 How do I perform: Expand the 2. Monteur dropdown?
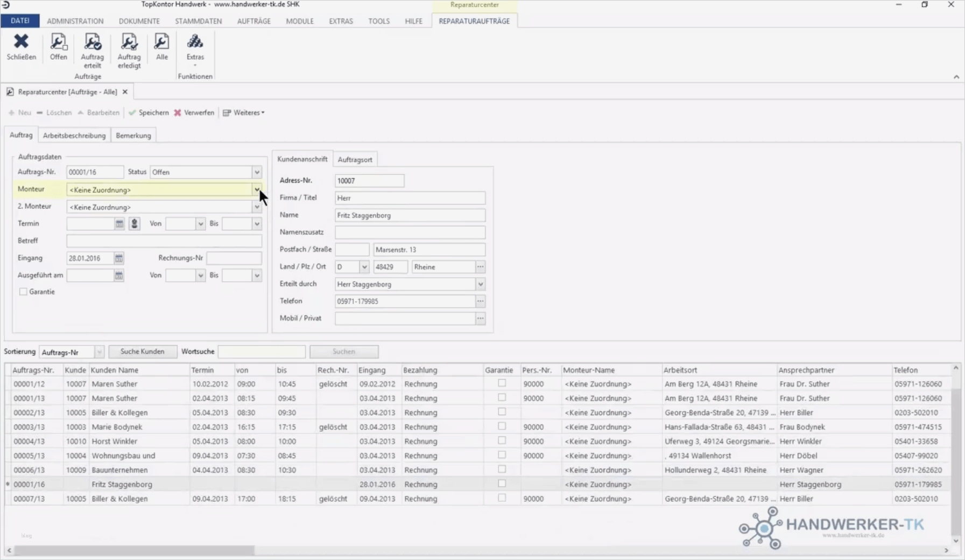pyautogui.click(x=257, y=207)
